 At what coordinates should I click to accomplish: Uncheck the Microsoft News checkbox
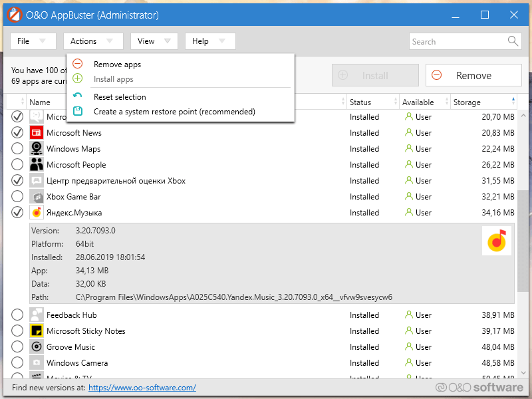17,133
